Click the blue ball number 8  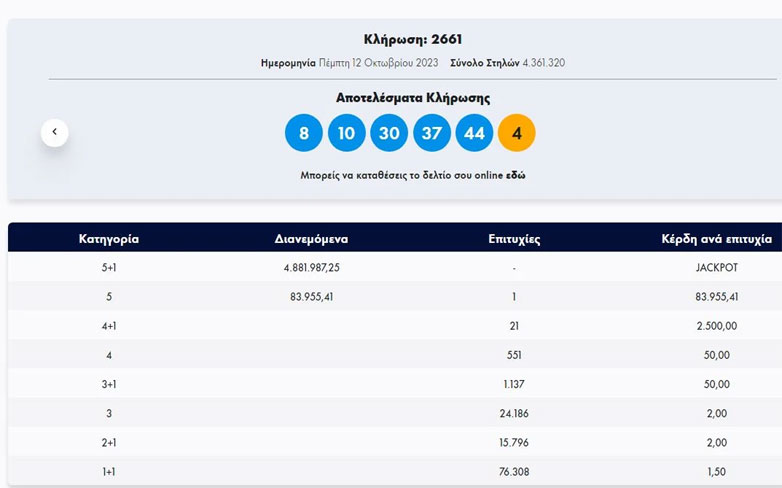(304, 133)
